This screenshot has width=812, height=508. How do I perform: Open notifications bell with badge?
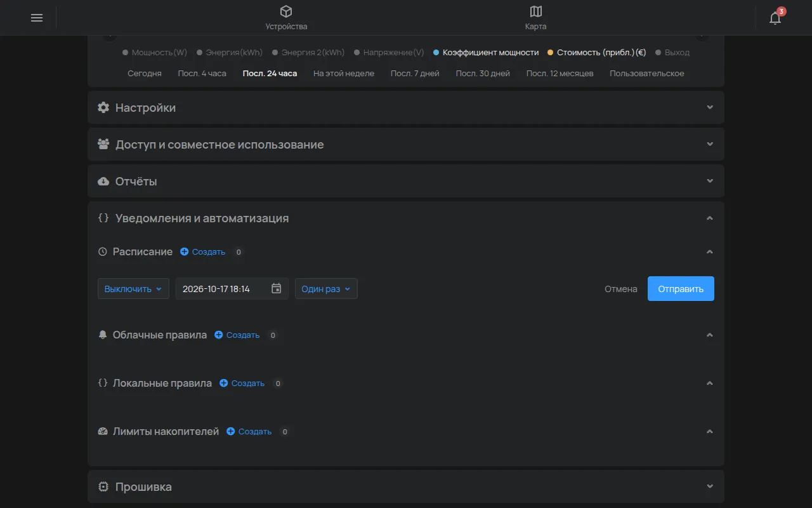click(775, 17)
